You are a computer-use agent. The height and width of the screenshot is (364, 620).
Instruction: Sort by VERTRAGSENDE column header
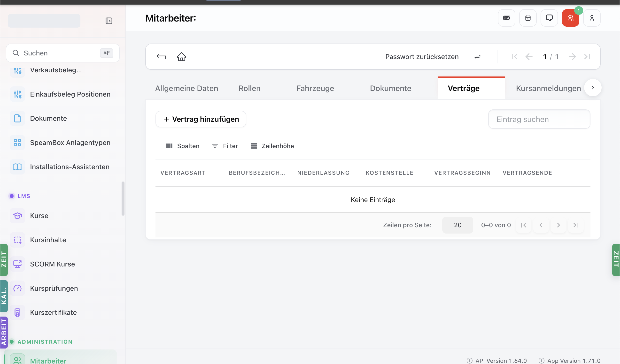(x=527, y=173)
